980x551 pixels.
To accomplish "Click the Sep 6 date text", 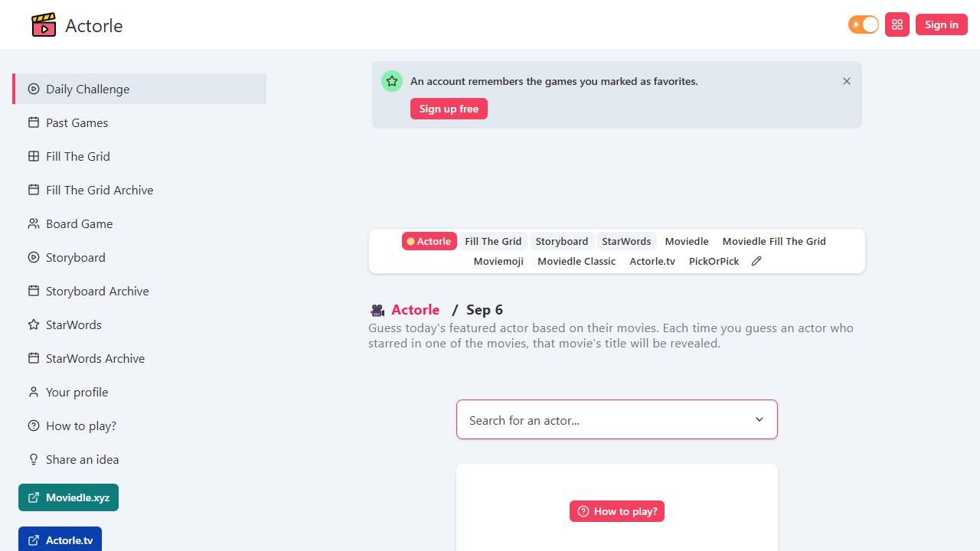I will point(485,310).
